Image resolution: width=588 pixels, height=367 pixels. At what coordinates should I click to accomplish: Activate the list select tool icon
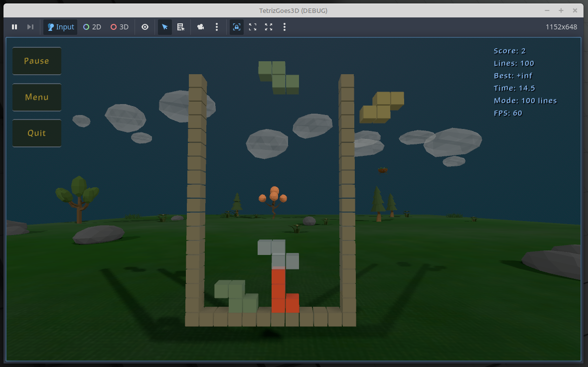tap(181, 27)
